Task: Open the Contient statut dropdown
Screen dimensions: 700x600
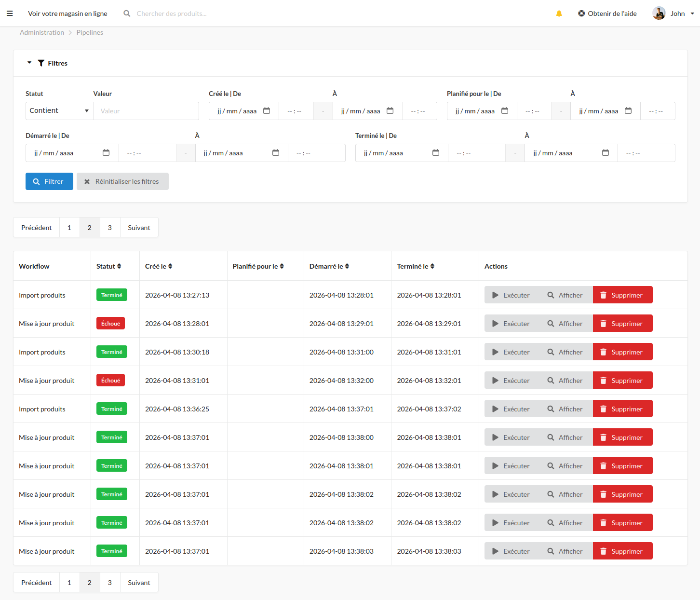Action: [59, 110]
